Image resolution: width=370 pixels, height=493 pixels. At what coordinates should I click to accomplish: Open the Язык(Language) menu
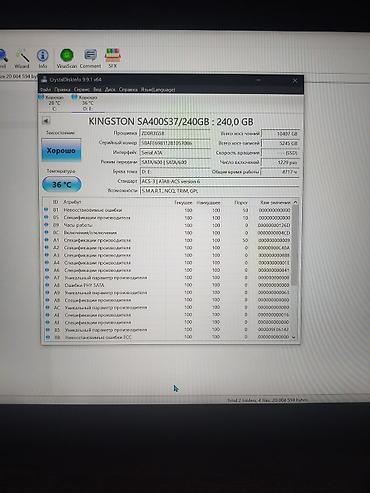pyautogui.click(x=158, y=90)
